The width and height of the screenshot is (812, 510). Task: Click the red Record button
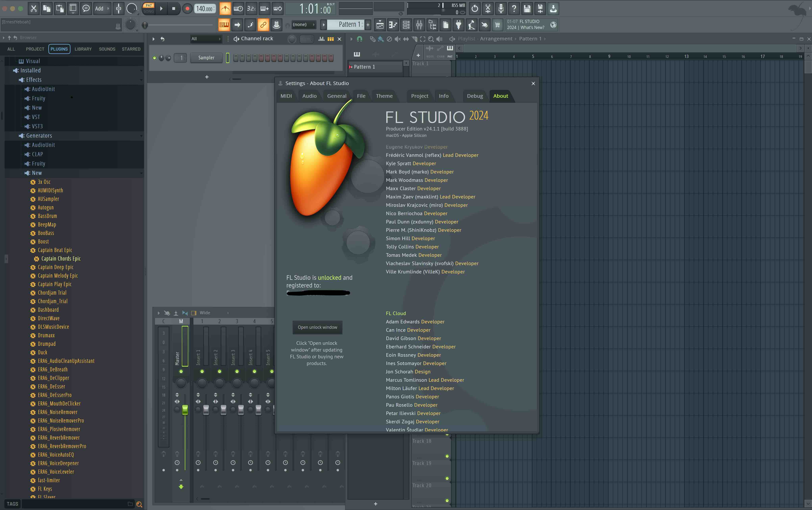point(187,8)
